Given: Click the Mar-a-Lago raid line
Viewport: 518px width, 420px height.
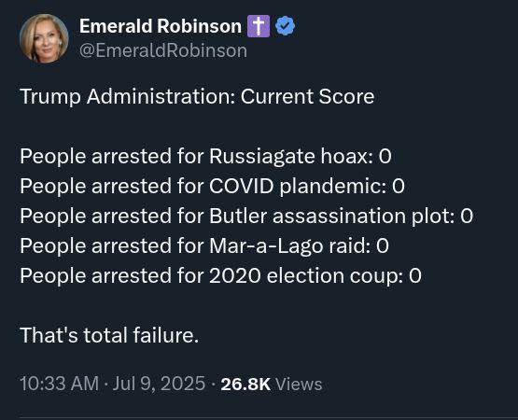Looking at the screenshot, I should [204, 245].
